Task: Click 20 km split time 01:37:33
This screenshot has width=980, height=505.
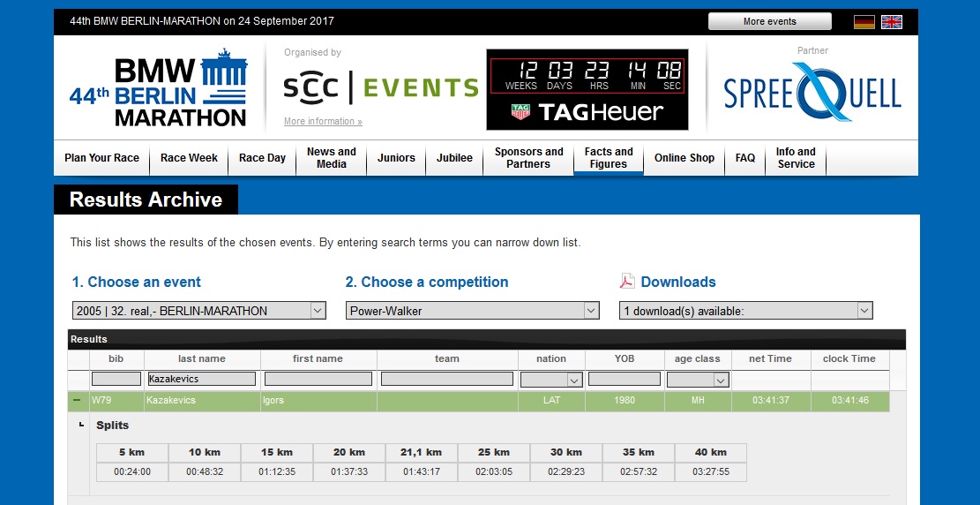Action: (x=349, y=471)
